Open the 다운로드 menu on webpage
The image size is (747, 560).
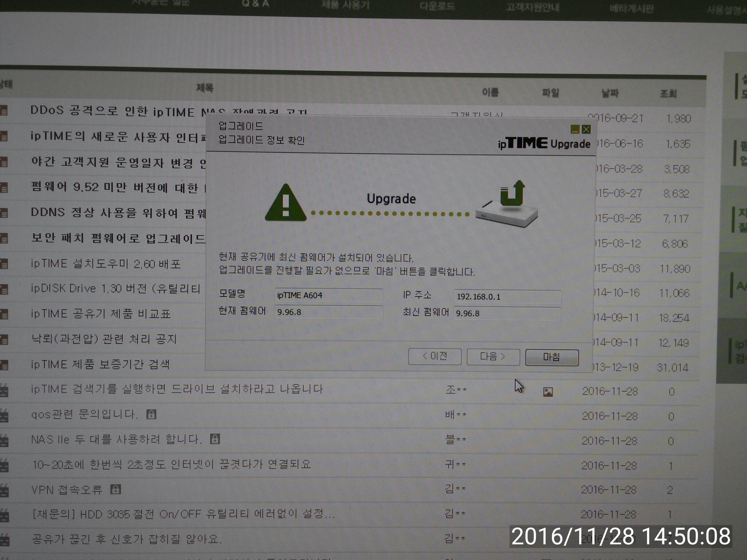[x=437, y=6]
